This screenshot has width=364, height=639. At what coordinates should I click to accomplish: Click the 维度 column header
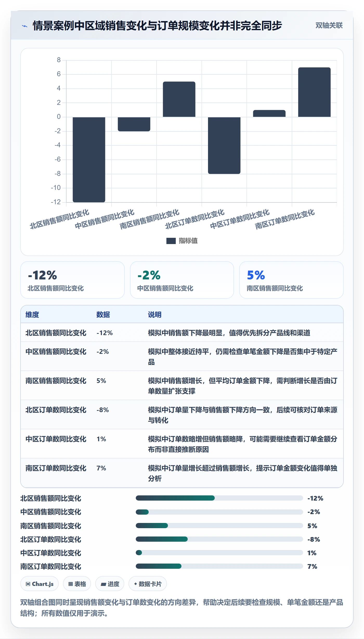point(32,315)
